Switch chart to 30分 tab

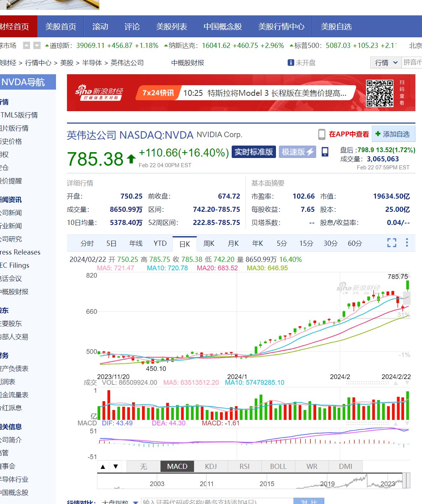pyautogui.click(x=330, y=243)
